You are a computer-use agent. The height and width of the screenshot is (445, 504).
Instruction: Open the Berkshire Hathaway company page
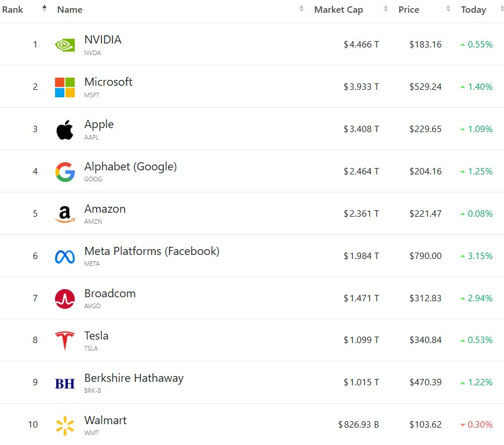134,378
